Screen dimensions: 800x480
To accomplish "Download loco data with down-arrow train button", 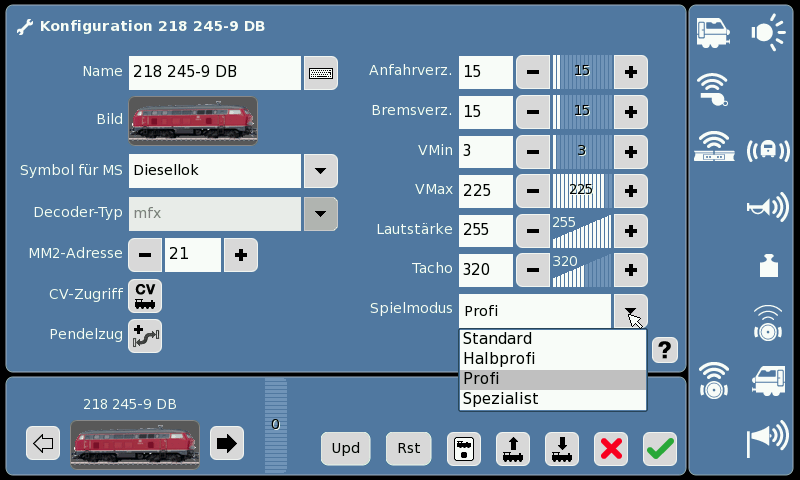I will [x=562, y=449].
